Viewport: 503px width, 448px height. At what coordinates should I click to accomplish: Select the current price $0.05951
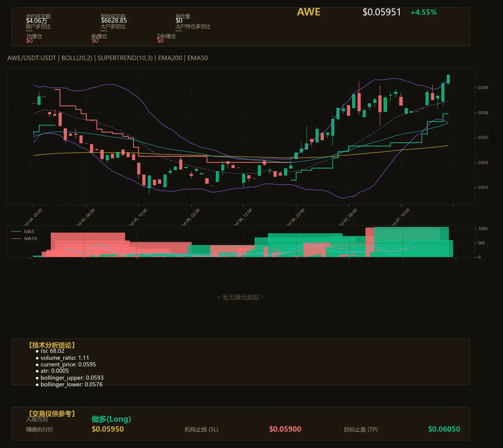coord(382,12)
